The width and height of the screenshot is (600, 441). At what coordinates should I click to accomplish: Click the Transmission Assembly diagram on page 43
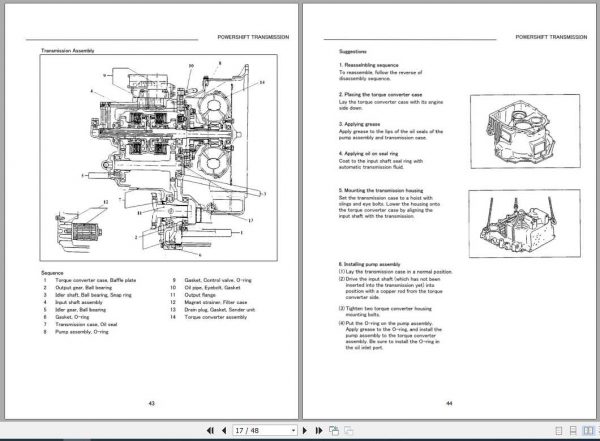159,158
